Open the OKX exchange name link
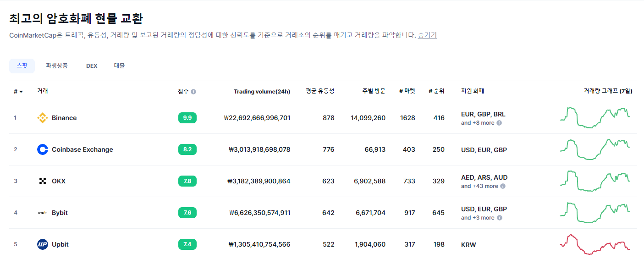644x259 pixels. tap(59, 181)
